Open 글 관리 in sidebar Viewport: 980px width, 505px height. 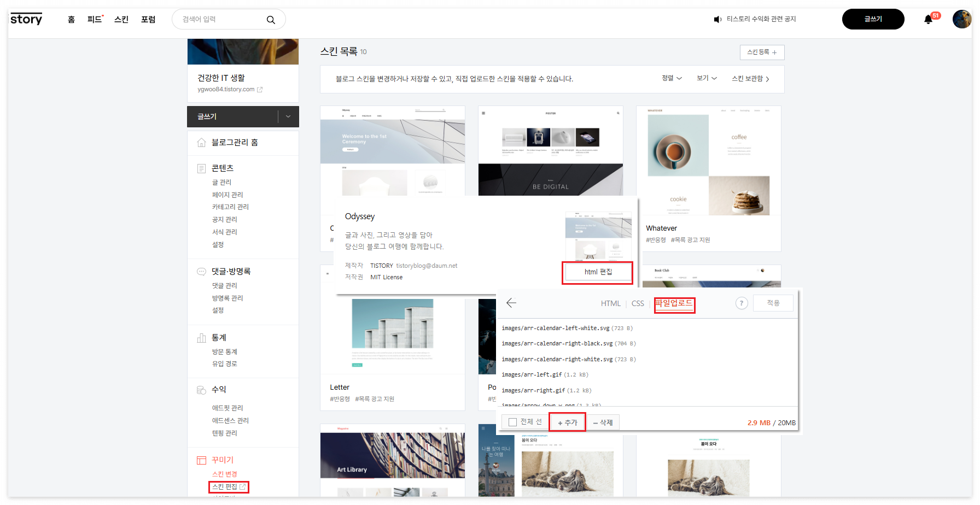click(221, 183)
